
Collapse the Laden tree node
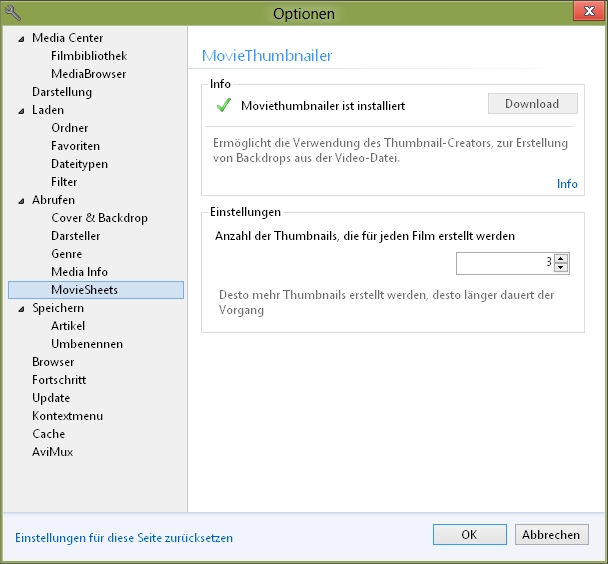(x=21, y=111)
